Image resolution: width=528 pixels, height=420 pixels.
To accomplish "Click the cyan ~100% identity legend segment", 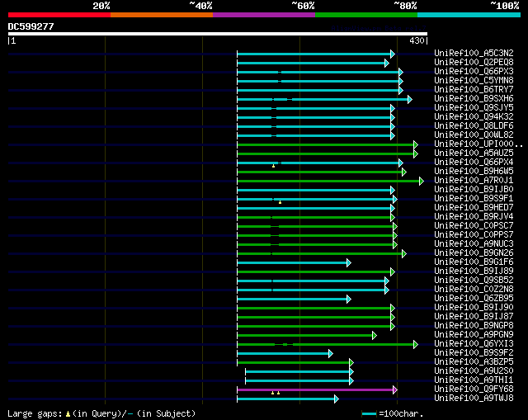I will (469, 15).
